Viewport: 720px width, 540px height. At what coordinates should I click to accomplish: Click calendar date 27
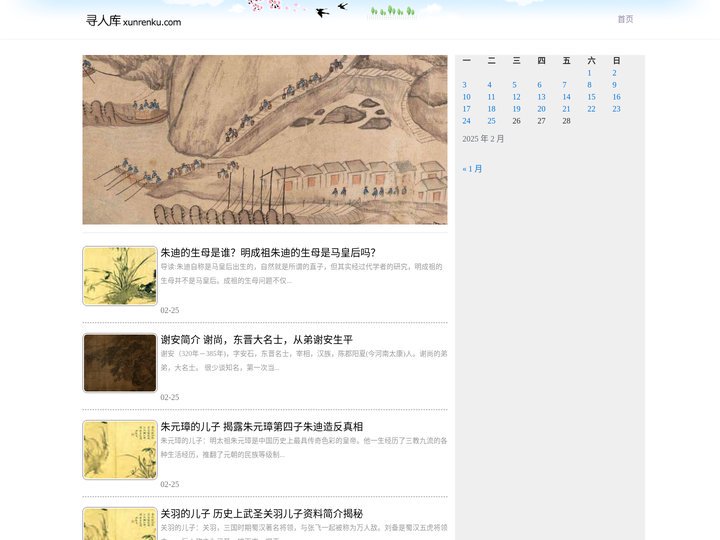[x=541, y=121]
